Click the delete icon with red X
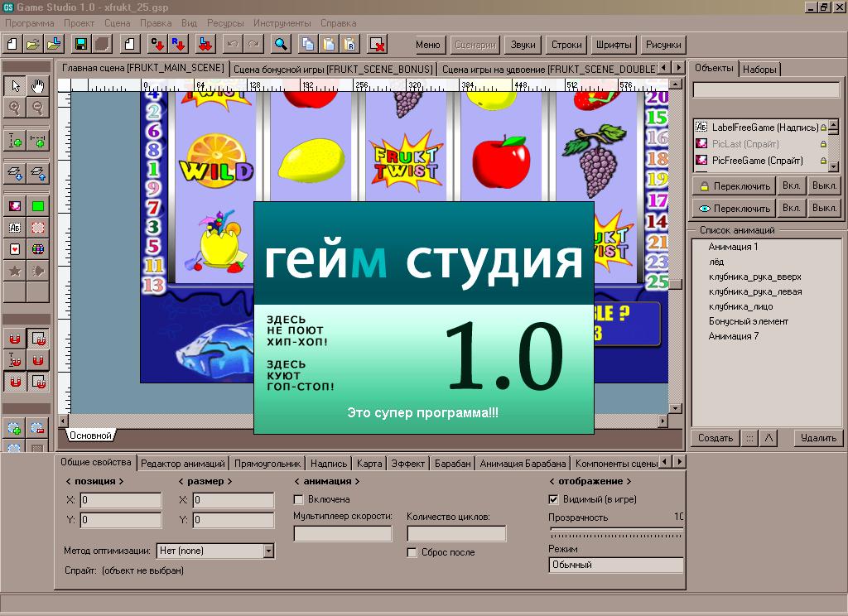 [x=377, y=45]
